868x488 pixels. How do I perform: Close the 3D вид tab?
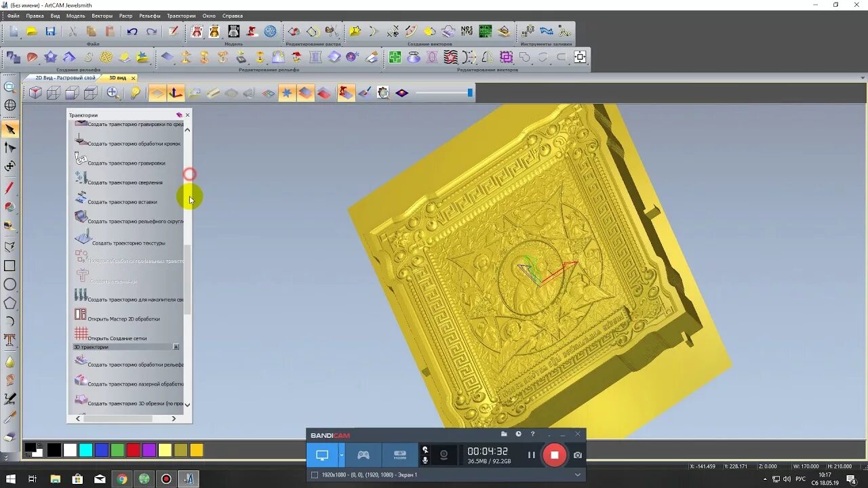click(133, 78)
